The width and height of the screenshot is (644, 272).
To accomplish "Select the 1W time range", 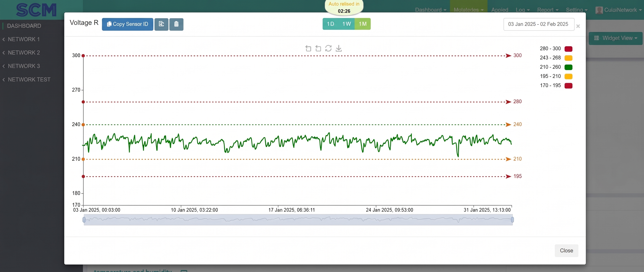I will [346, 24].
